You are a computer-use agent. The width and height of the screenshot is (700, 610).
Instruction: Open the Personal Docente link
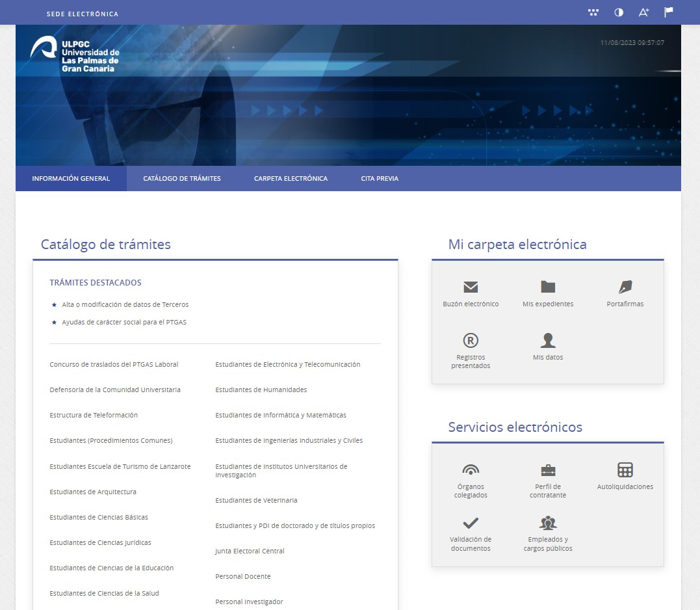point(243,576)
